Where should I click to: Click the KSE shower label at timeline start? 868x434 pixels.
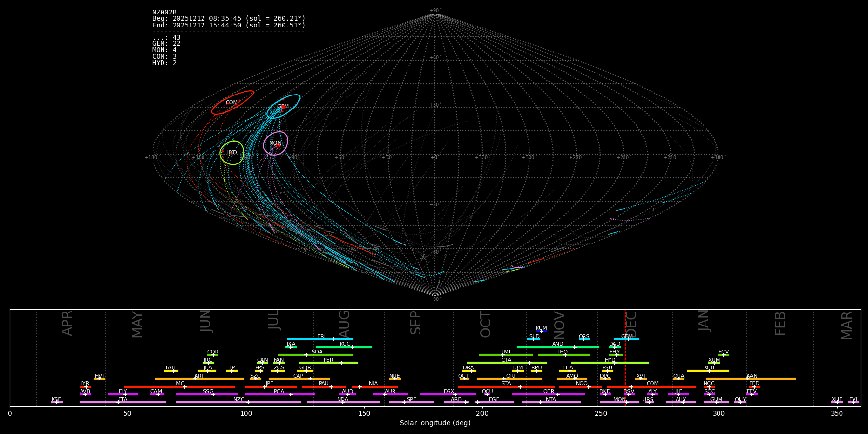(56, 400)
